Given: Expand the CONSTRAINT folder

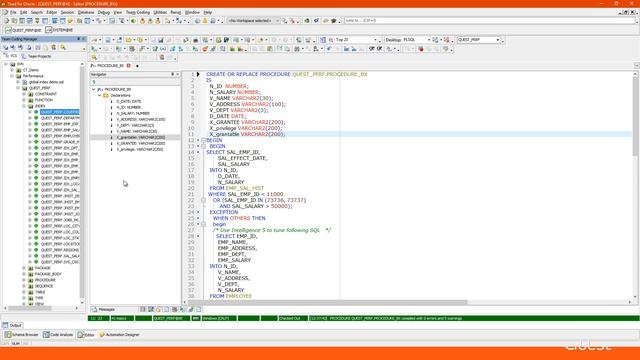Looking at the screenshot, I should (x=24, y=94).
